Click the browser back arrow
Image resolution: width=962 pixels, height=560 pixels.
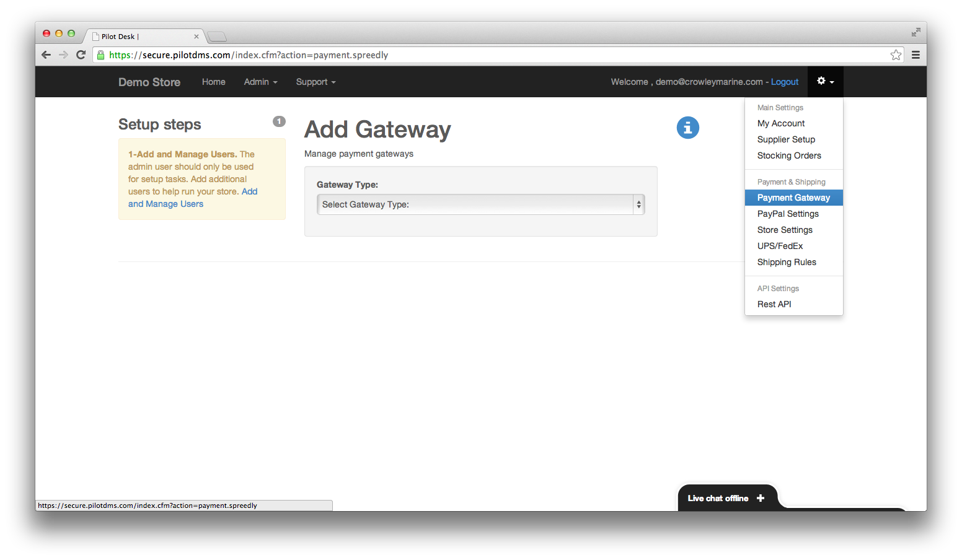click(x=46, y=55)
